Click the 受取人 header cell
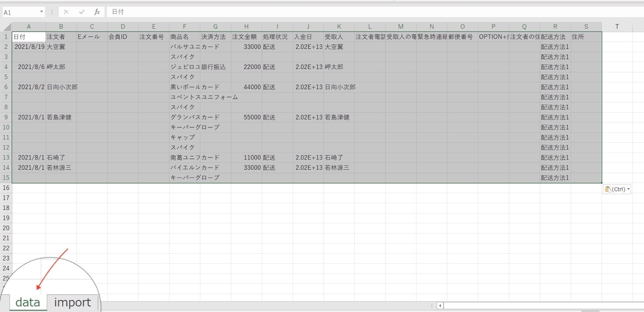The height and width of the screenshot is (312, 644). coord(339,37)
